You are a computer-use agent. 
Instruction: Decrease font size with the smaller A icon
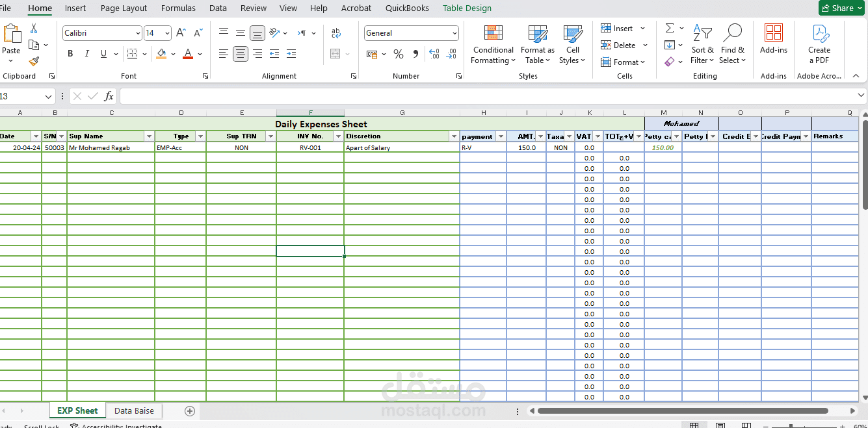coord(198,33)
